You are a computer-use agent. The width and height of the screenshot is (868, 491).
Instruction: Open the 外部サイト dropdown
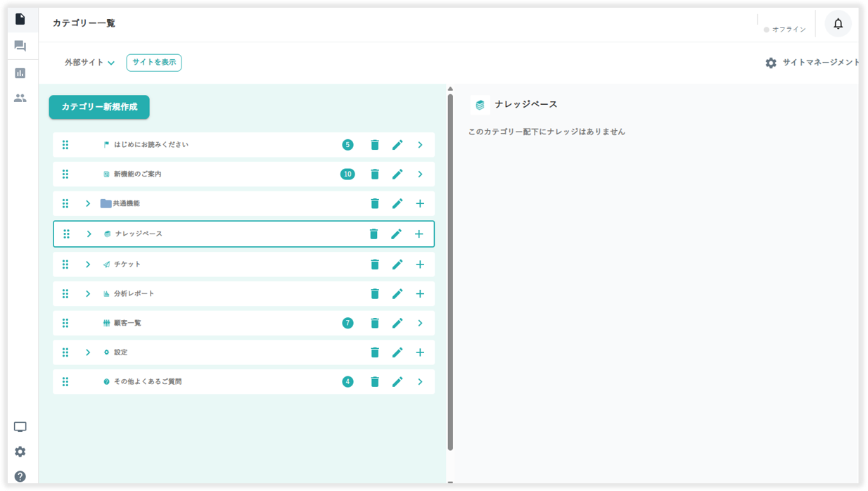(x=89, y=63)
